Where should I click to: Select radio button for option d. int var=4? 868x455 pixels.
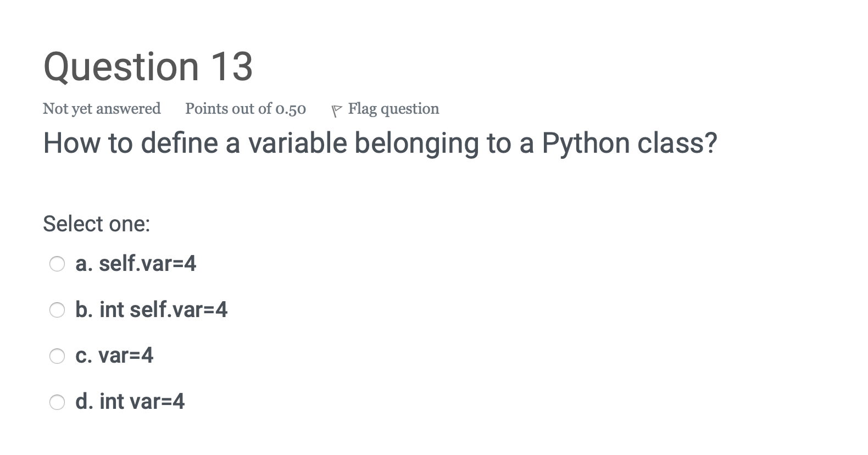[57, 402]
